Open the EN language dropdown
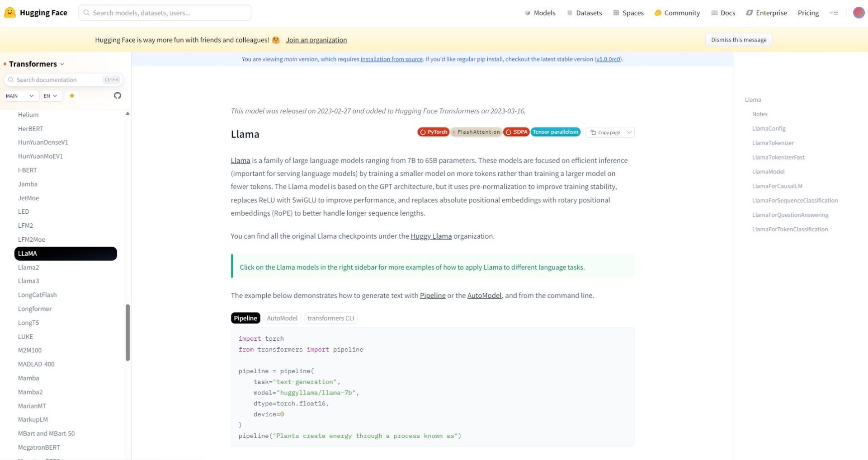 [x=51, y=96]
